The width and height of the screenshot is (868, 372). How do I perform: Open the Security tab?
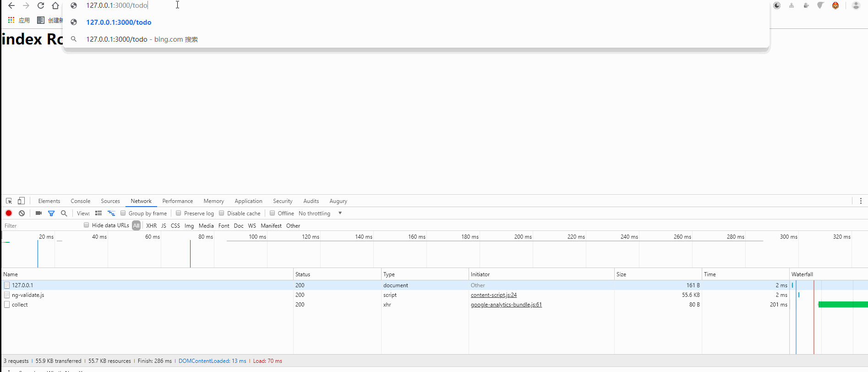pyautogui.click(x=283, y=201)
